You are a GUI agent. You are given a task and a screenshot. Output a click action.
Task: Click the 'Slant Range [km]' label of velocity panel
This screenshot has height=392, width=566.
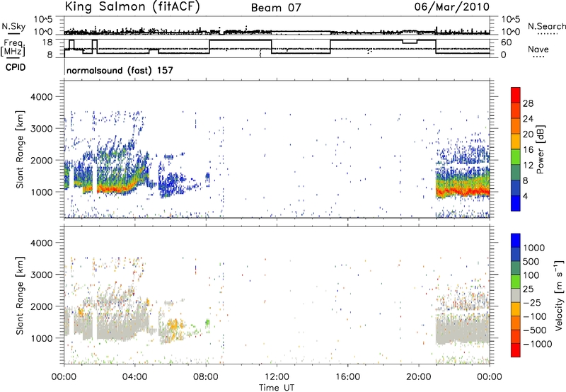pos(21,295)
